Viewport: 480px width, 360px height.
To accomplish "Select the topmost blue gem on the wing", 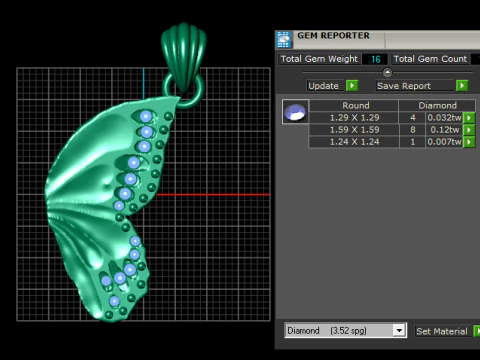I will pos(146,116).
